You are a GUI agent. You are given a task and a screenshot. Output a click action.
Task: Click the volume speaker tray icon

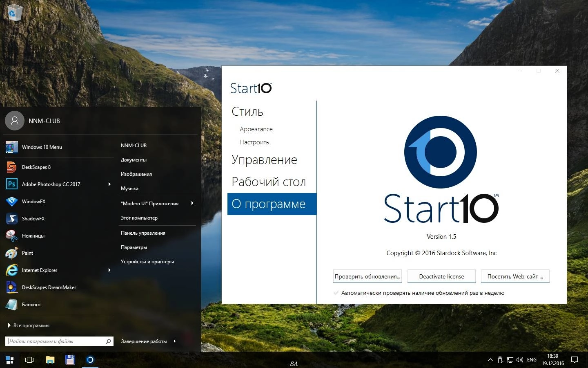pos(520,360)
